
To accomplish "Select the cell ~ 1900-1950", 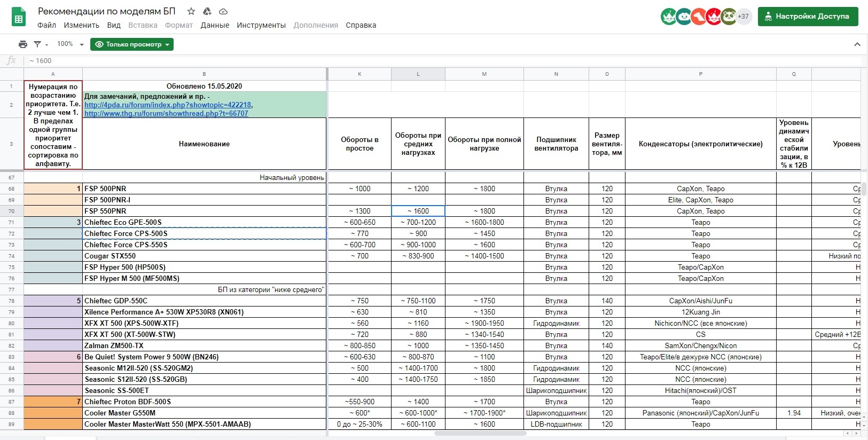I will coord(484,323).
